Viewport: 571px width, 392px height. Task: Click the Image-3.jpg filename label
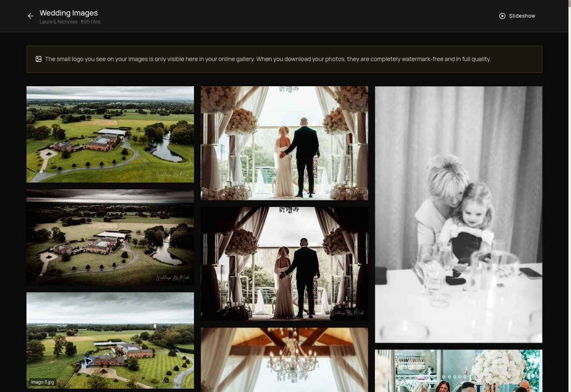tap(42, 382)
